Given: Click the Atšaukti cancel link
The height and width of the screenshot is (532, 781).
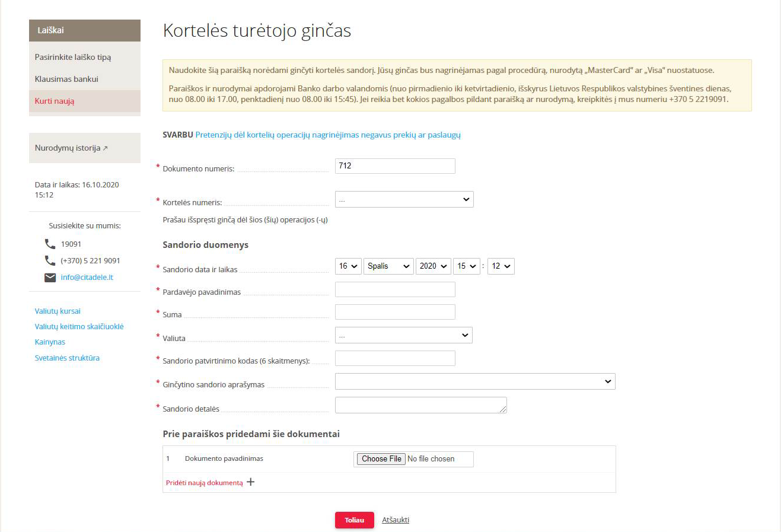Looking at the screenshot, I should point(396,520).
